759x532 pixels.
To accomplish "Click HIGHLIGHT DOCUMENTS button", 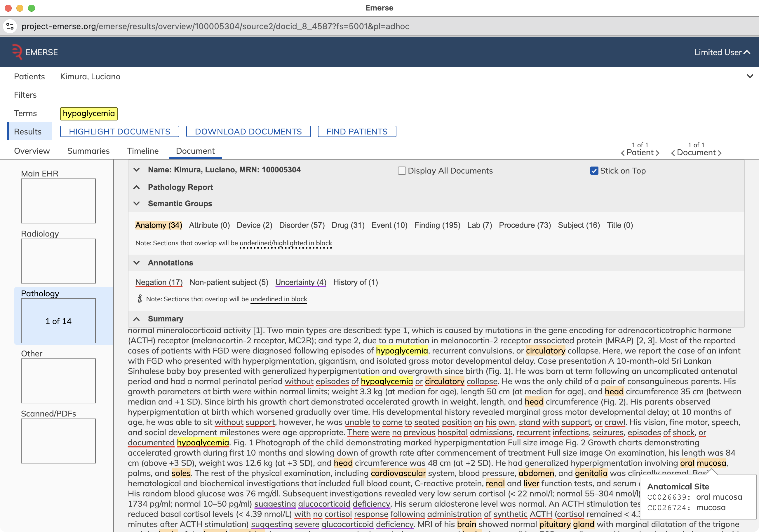I will (x=120, y=132).
